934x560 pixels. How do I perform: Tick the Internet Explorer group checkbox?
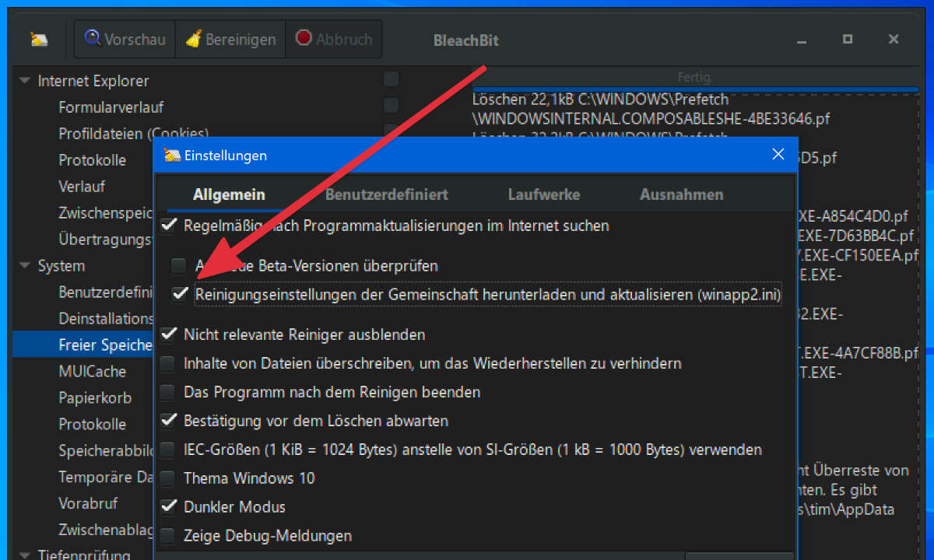click(392, 79)
